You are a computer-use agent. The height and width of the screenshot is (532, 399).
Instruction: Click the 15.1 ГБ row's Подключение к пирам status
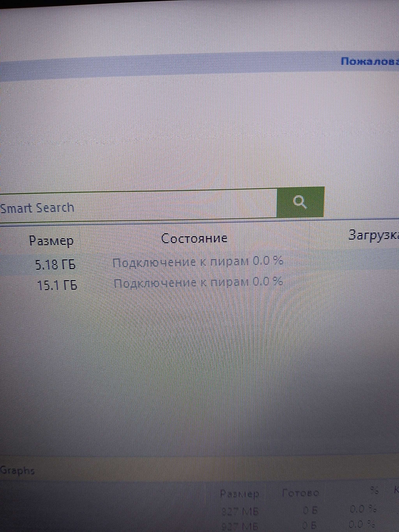[x=198, y=283]
